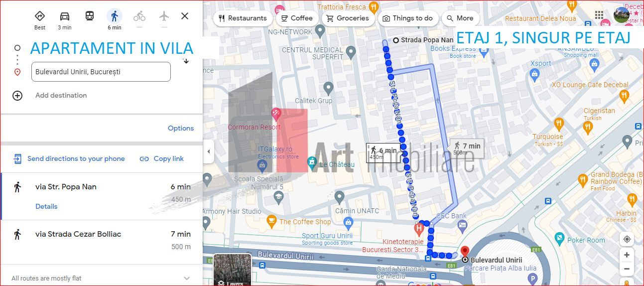
Task: Open route Options
Action: (x=181, y=128)
